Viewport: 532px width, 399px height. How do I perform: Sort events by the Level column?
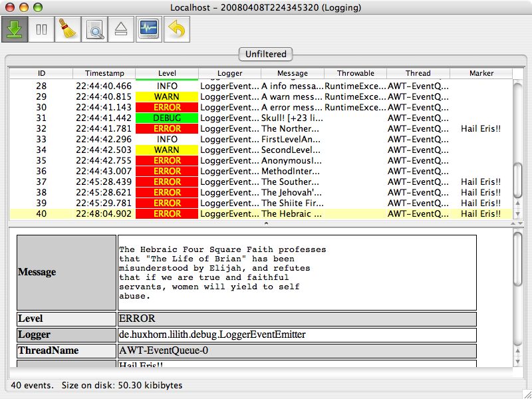click(167, 73)
